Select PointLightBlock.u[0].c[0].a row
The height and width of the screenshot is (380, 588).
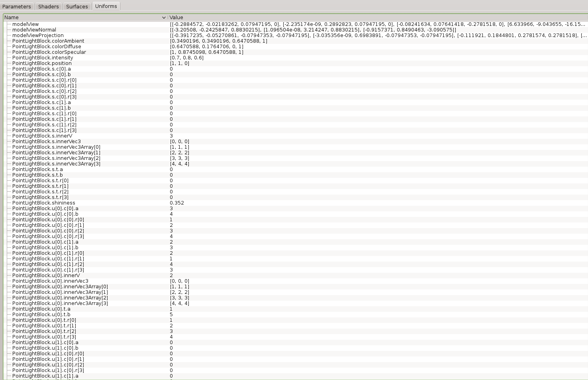pyautogui.click(x=295, y=209)
